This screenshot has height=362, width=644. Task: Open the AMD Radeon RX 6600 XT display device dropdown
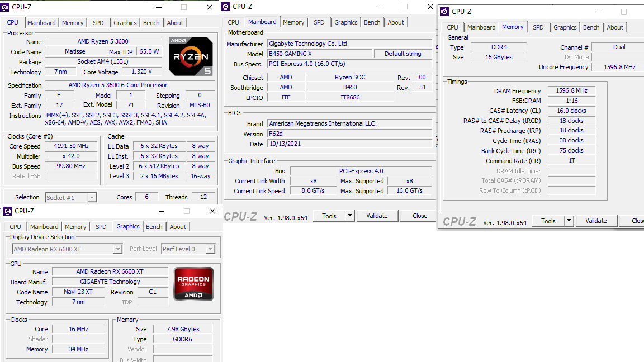(x=117, y=249)
